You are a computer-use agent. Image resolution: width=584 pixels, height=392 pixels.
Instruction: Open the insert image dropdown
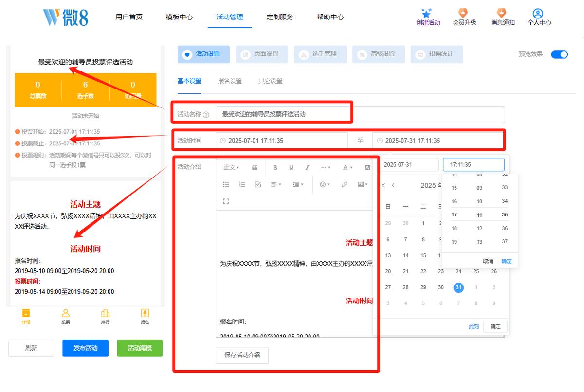363,184
